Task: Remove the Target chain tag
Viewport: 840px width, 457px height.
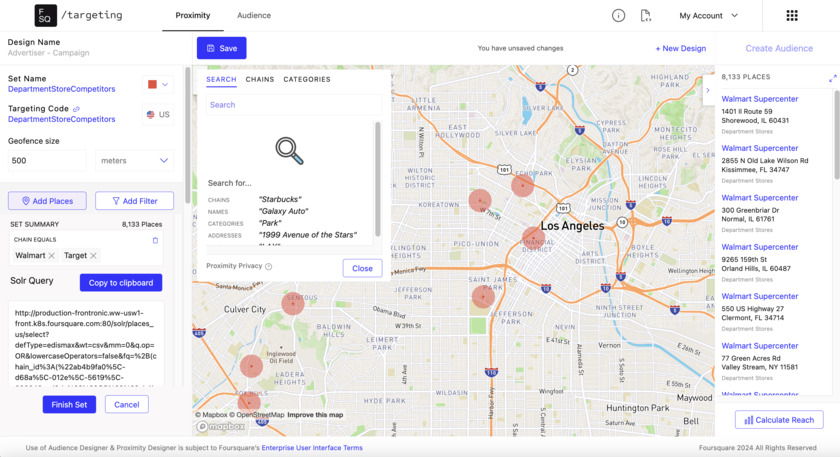Action: coord(93,256)
